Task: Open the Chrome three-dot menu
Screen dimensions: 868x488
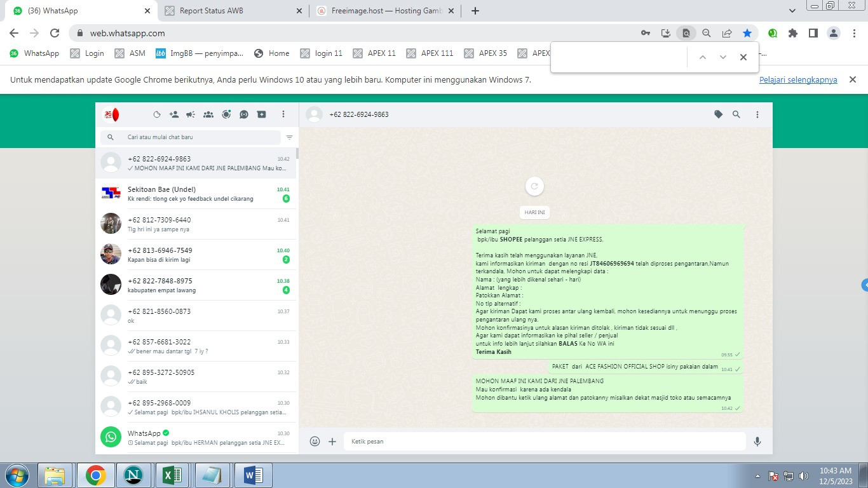Action: point(853,33)
